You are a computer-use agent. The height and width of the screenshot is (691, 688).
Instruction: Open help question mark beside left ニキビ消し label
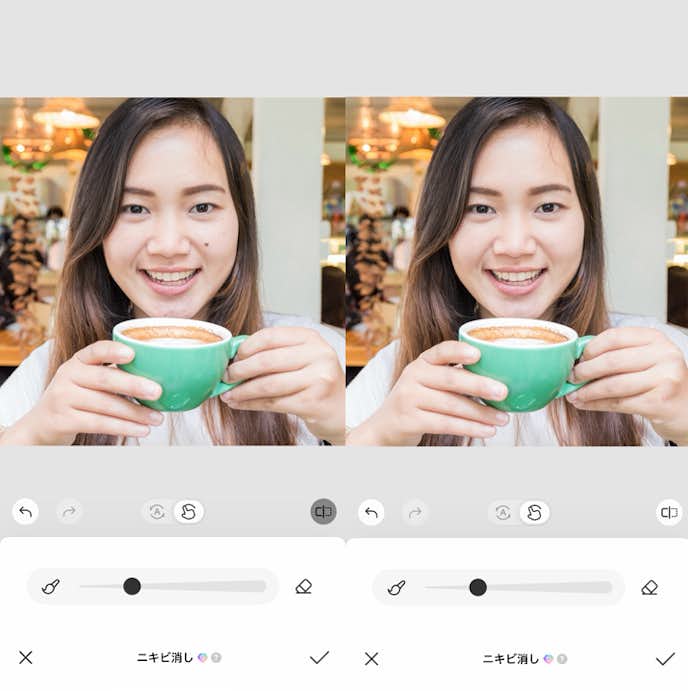(216, 658)
